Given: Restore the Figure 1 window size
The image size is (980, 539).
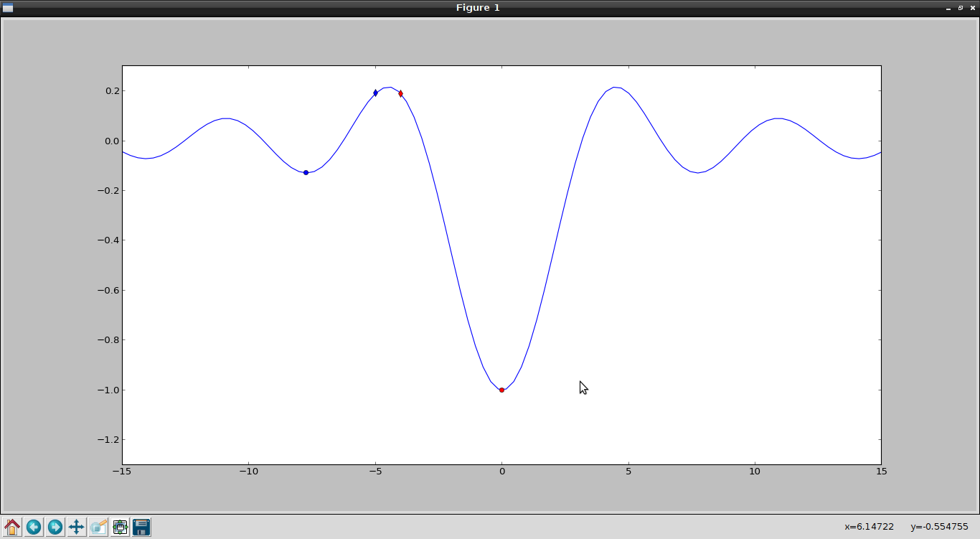Looking at the screenshot, I should click(961, 8).
